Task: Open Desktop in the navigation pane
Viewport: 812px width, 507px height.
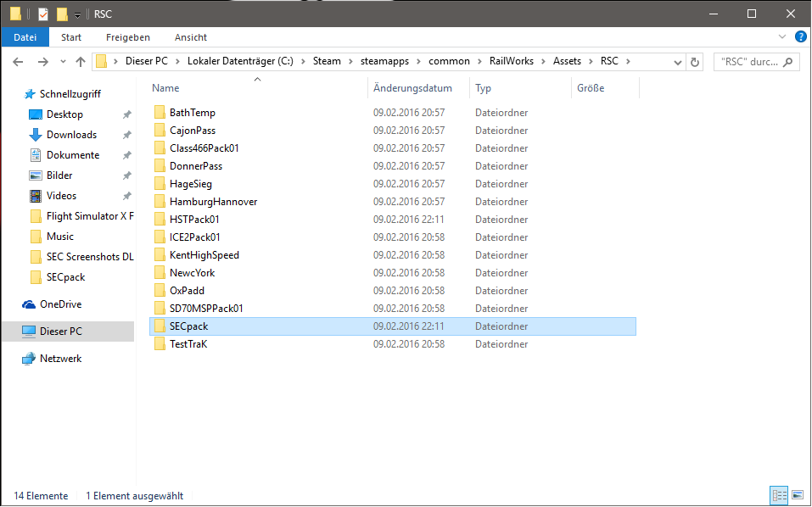Action: coord(64,114)
